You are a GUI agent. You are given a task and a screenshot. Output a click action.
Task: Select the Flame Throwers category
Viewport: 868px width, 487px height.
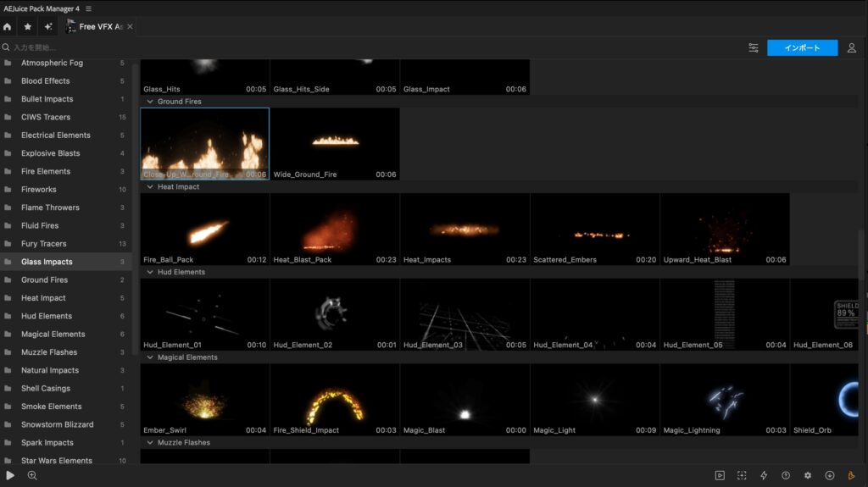point(65,208)
